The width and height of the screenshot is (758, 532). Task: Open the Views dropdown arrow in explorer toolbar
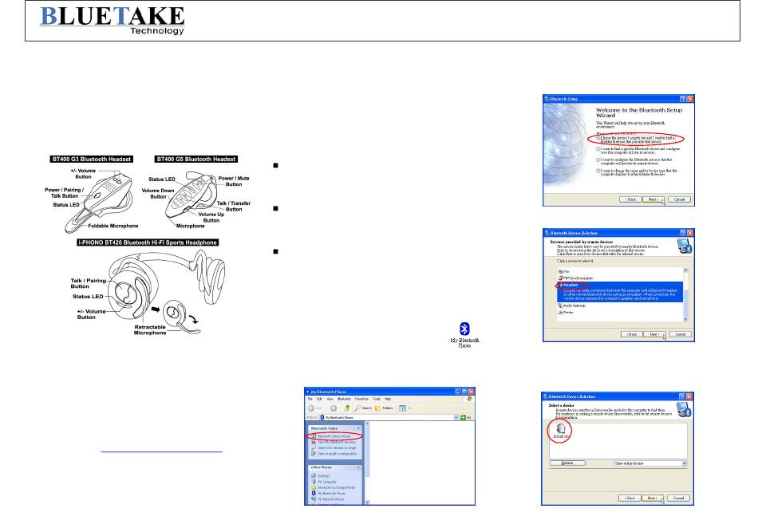(x=409, y=408)
